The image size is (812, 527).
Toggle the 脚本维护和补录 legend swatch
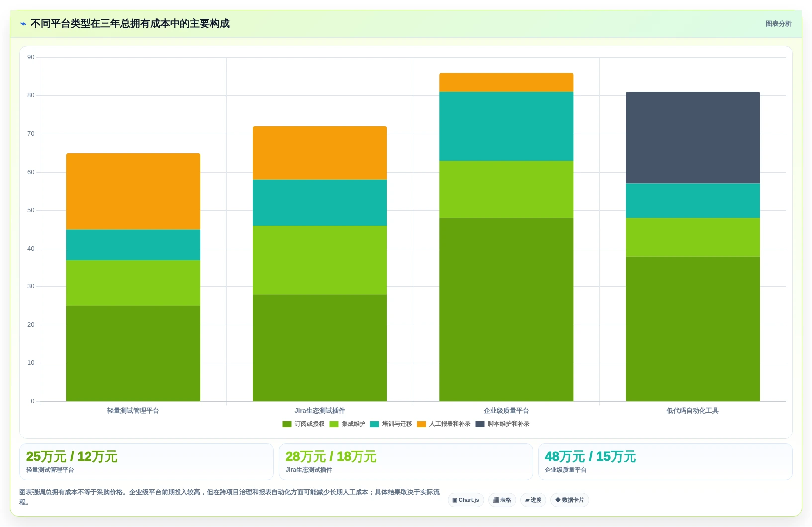pos(480,424)
